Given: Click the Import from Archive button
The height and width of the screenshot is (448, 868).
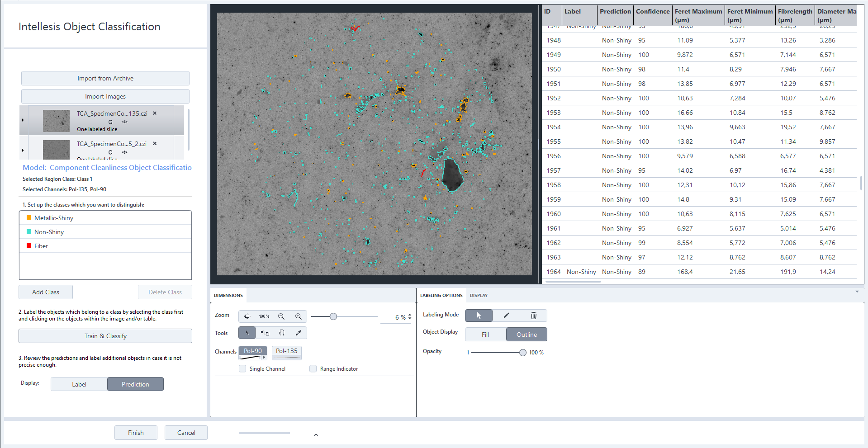Looking at the screenshot, I should (x=105, y=78).
